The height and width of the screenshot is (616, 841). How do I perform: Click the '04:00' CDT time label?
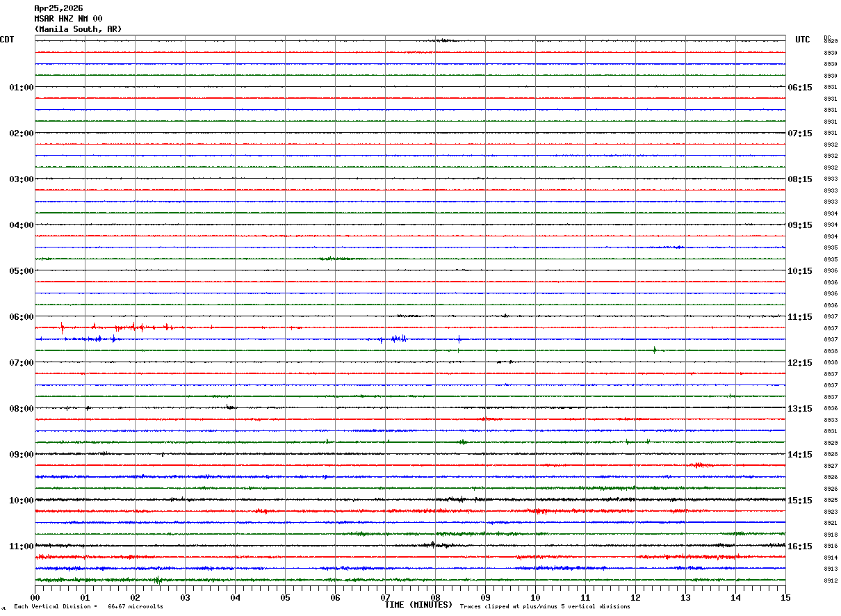pyautogui.click(x=22, y=225)
